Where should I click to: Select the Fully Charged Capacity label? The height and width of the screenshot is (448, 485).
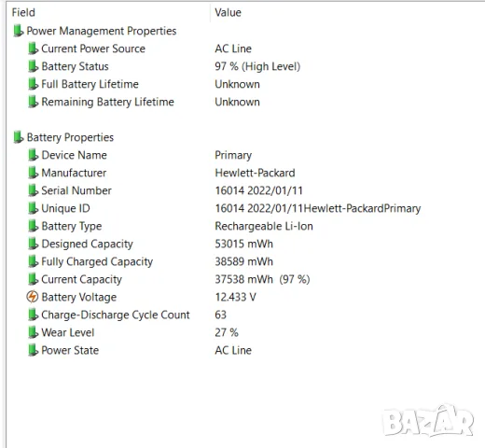click(x=97, y=261)
